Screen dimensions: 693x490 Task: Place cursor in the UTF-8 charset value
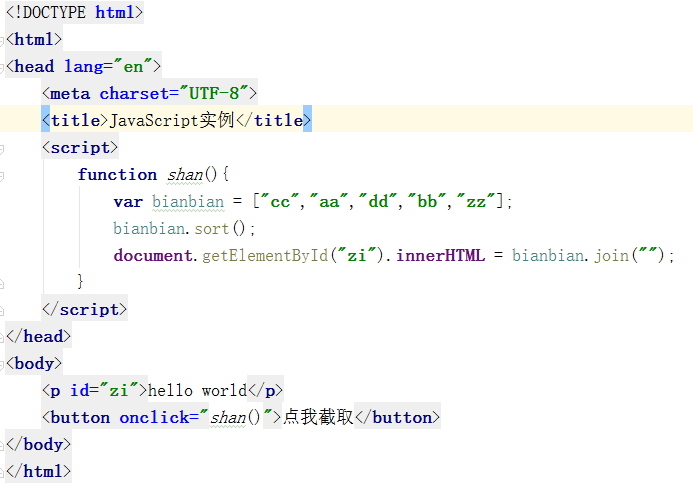coord(217,94)
